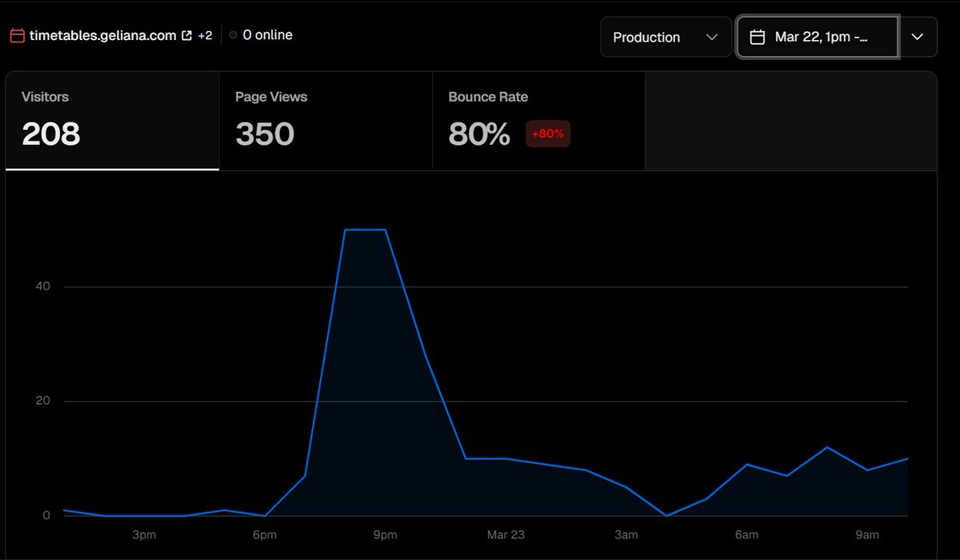This screenshot has height=560, width=960.
Task: Switch to the Bounce Rate tab
Action: (538, 121)
